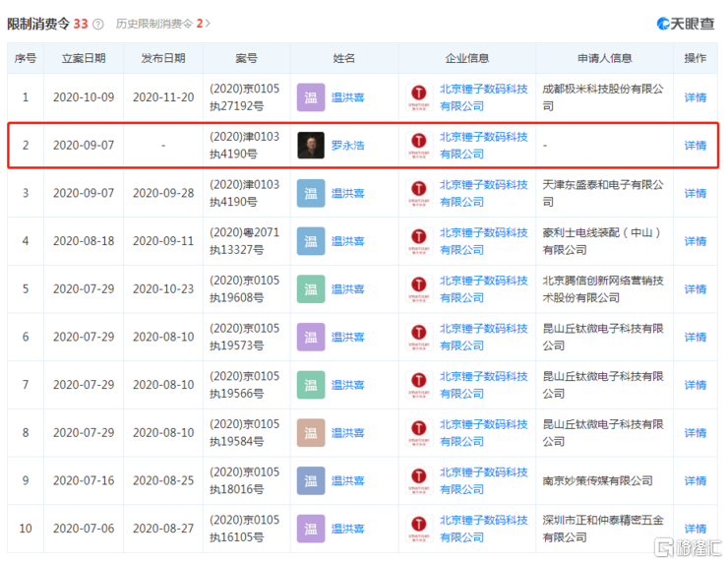Select applicant 南京妙策传媒有限公司

click(x=597, y=480)
